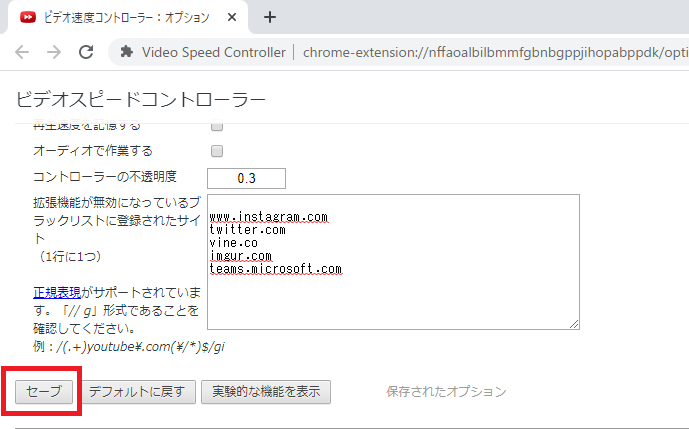This screenshot has height=429, width=689.
Task: Click the chrome-extension URL in the address bar
Action: click(x=496, y=52)
